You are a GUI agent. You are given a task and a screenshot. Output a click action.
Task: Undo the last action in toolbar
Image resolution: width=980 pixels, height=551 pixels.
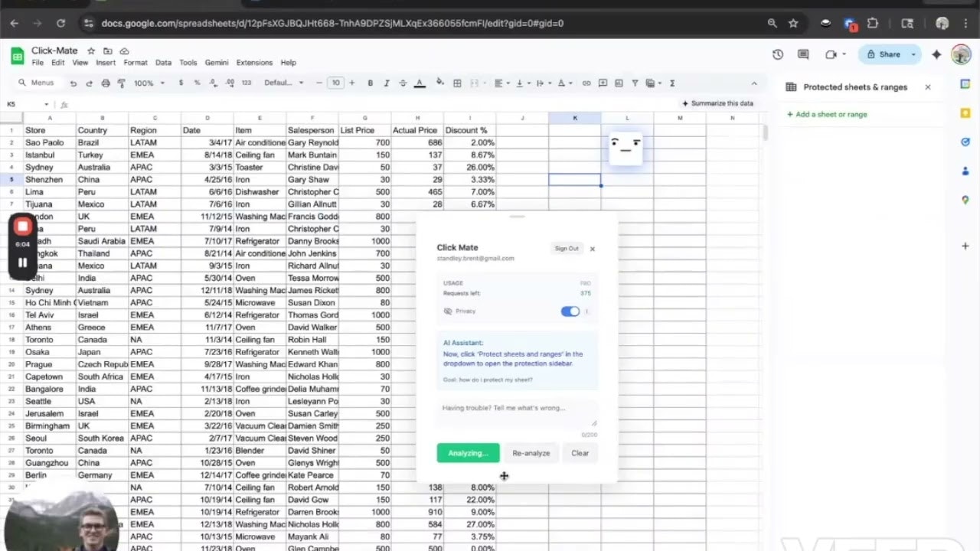[x=73, y=83]
